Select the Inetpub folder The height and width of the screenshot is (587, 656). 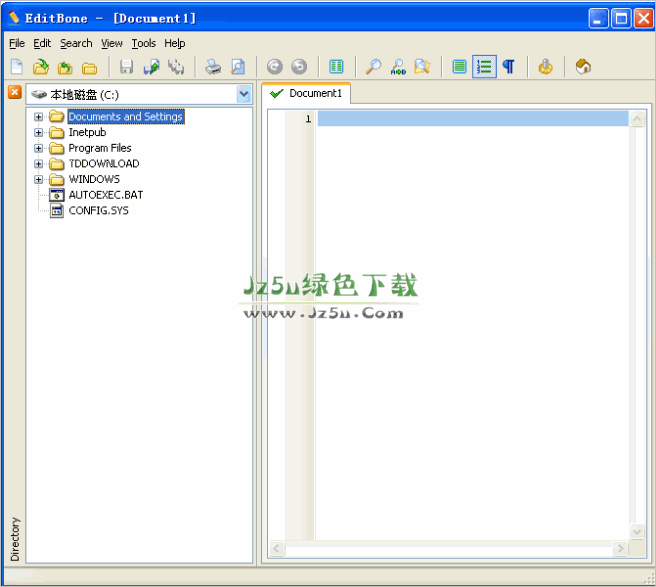pos(87,132)
